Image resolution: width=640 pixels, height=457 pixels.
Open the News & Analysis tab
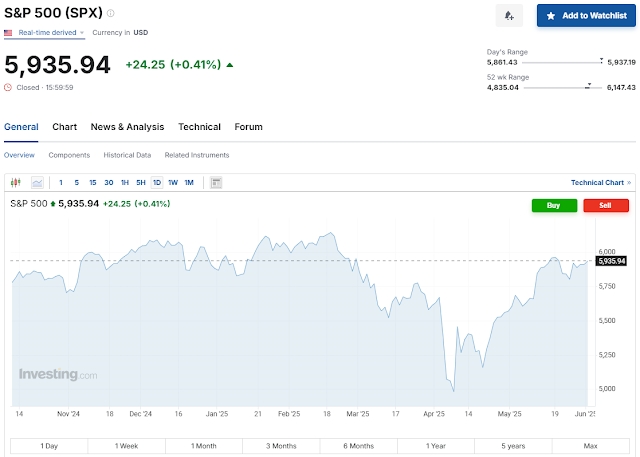[x=127, y=127]
